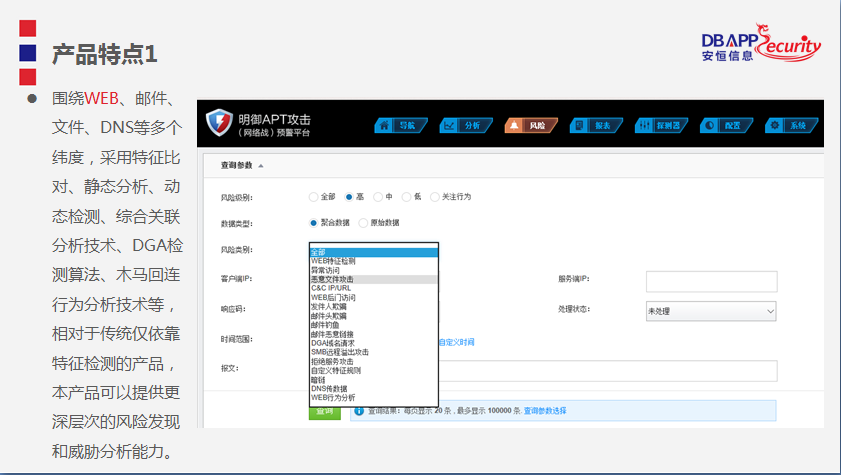
Task: Click the 处理状态: label
Action: (x=574, y=309)
